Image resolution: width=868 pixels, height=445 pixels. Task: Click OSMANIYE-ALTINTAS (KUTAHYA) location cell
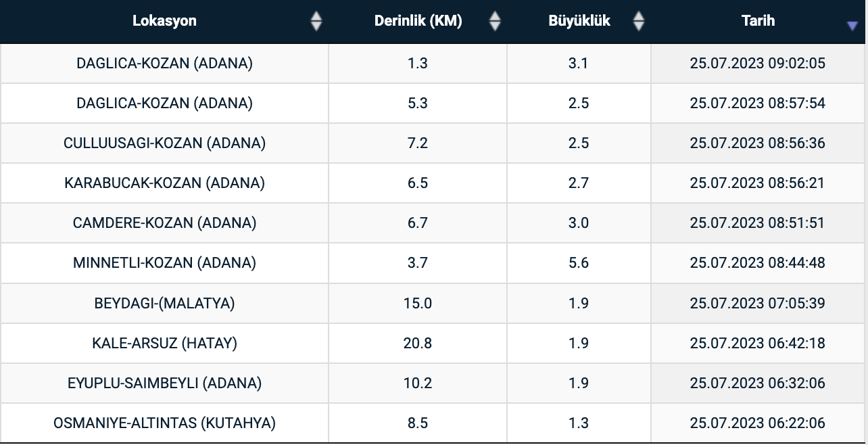(x=164, y=423)
